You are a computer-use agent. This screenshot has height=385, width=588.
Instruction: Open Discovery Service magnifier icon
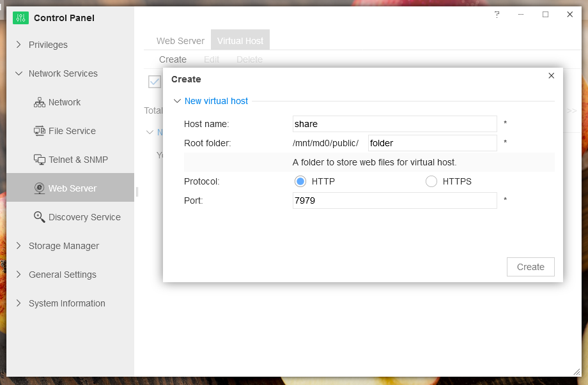pyautogui.click(x=40, y=217)
